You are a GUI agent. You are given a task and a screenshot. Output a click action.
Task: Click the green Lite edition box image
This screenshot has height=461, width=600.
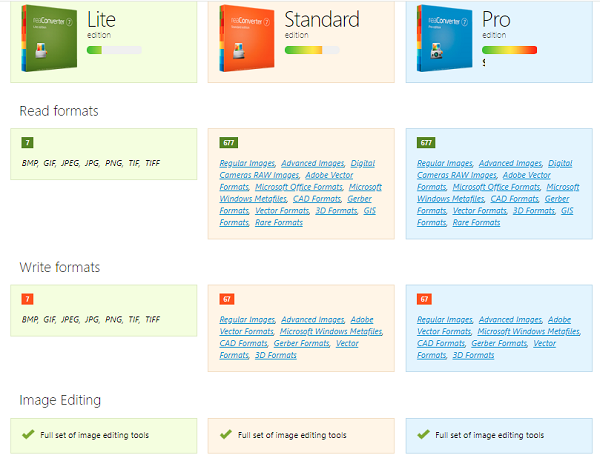49,38
